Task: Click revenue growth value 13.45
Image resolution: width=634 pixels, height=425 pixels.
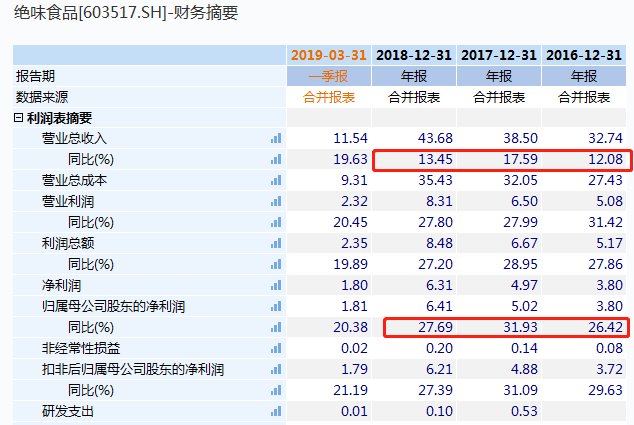Action: click(x=435, y=159)
